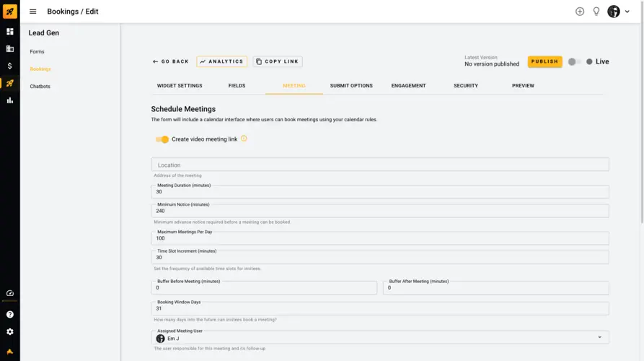Open the Security tab
Screen dimensions: 644x361
point(466,85)
